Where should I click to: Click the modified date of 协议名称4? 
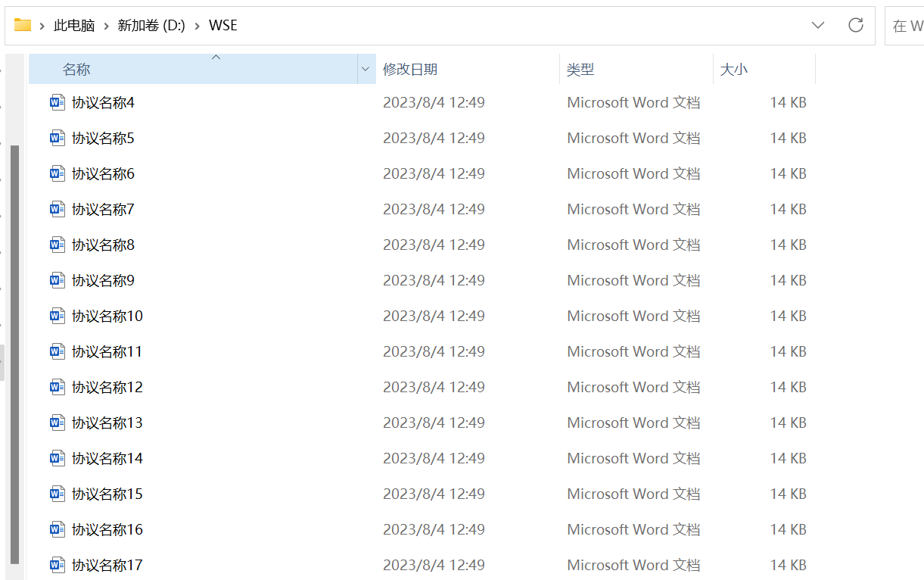(x=434, y=102)
